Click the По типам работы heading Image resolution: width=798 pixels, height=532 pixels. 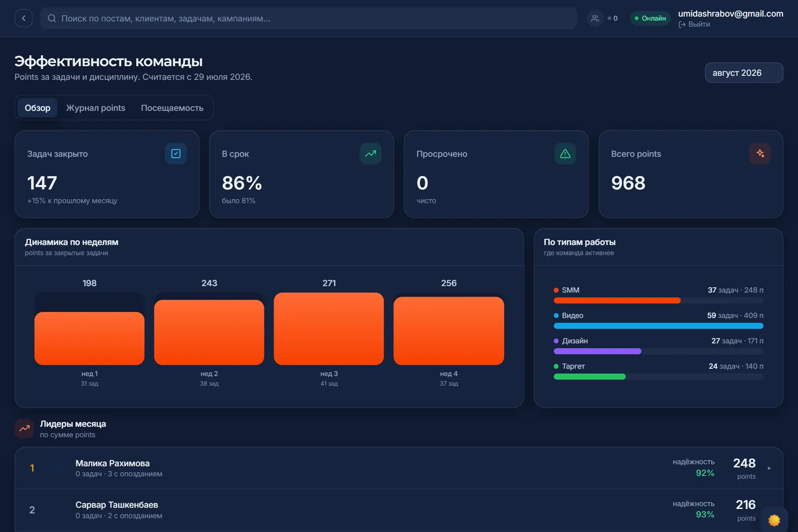pos(580,242)
